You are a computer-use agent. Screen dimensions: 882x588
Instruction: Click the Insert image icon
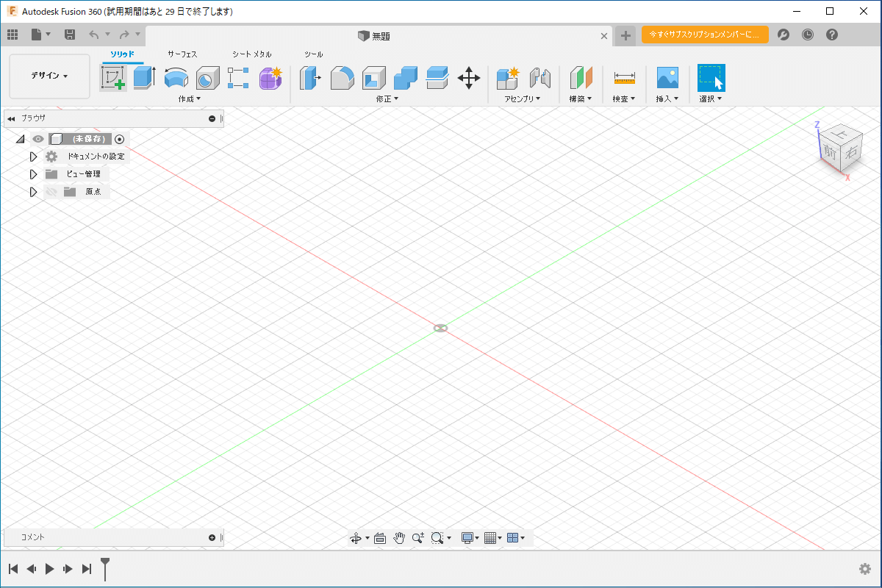pos(667,78)
